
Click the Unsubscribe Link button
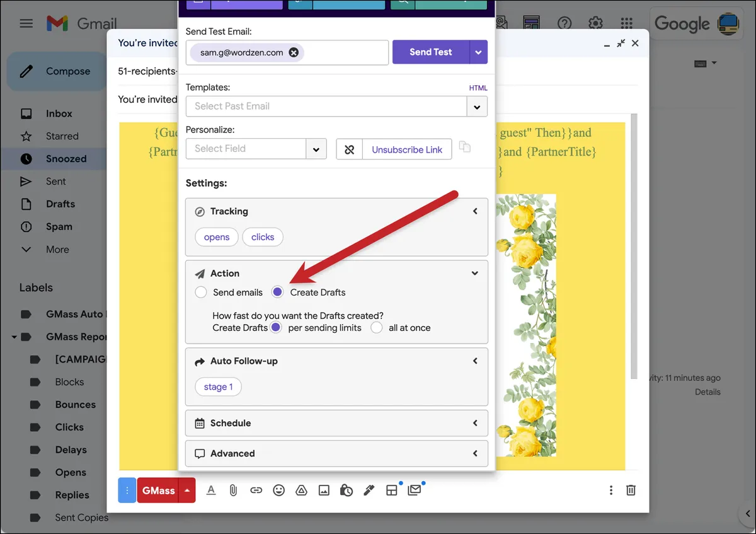(407, 149)
